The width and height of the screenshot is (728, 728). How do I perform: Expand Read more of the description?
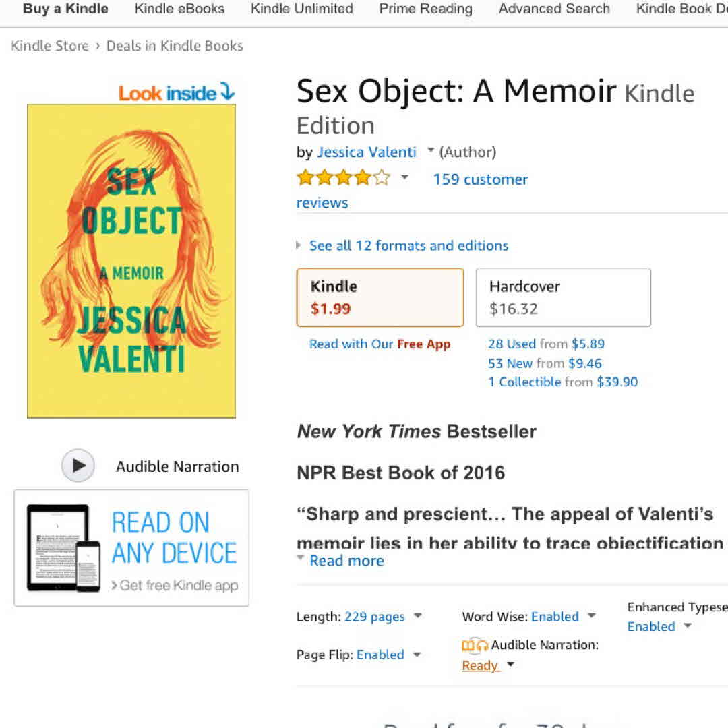point(346,561)
